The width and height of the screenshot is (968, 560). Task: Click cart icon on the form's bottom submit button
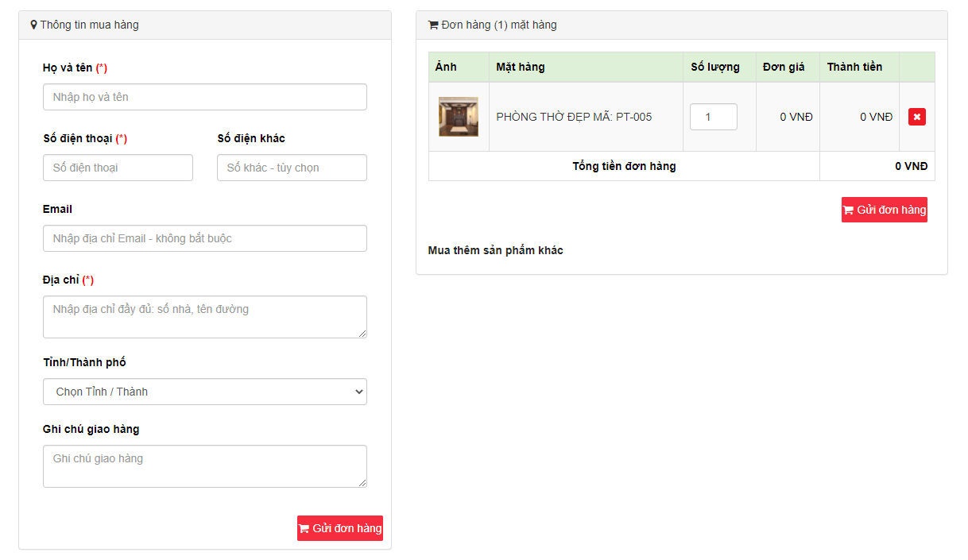(304, 528)
